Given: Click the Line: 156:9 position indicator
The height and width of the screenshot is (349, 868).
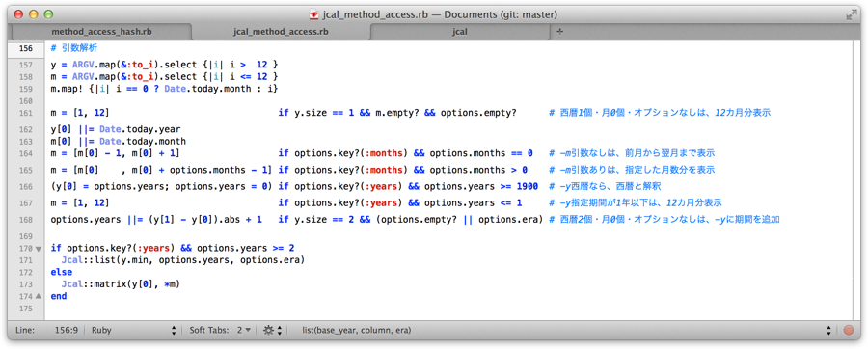Looking at the screenshot, I should pyautogui.click(x=46, y=330).
